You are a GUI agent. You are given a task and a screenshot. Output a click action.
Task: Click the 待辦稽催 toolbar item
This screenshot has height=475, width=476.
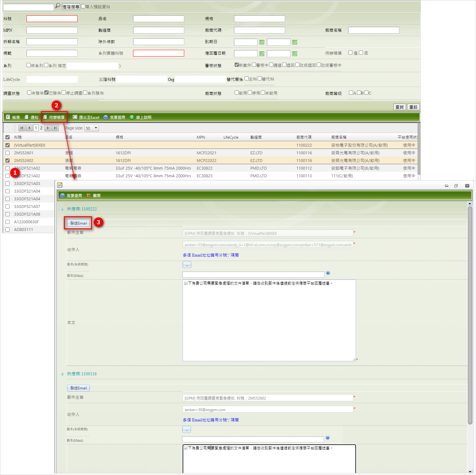click(54, 117)
